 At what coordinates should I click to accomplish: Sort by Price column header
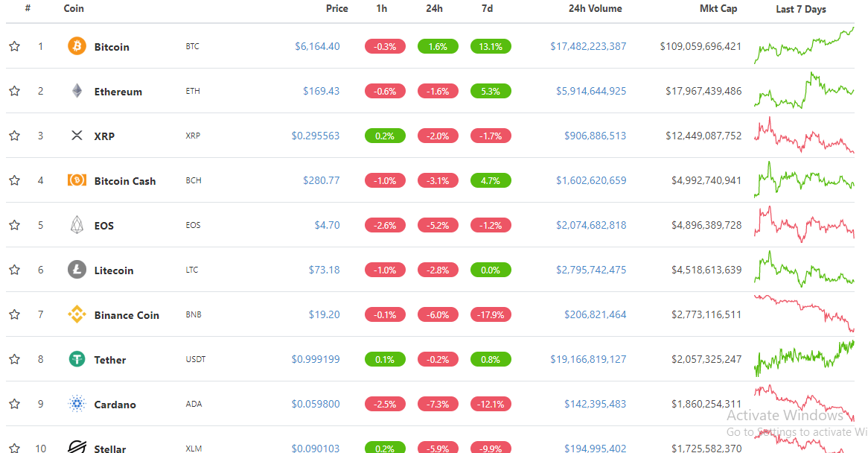click(x=336, y=8)
